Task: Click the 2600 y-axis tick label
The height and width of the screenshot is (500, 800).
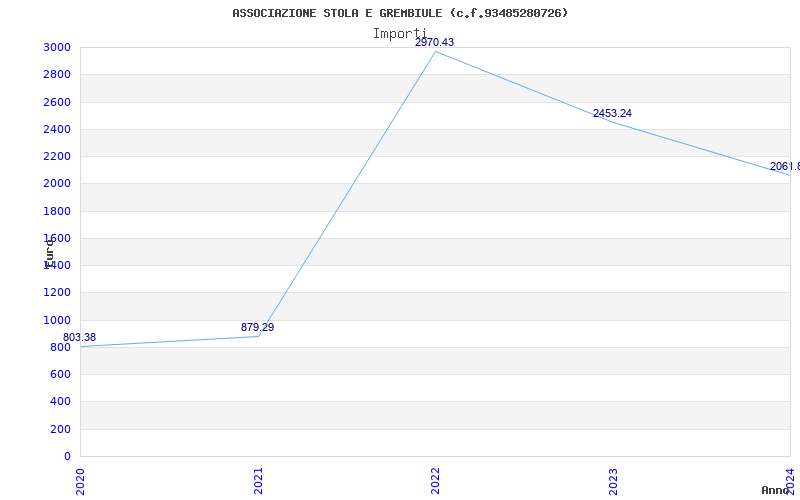Action: point(57,102)
